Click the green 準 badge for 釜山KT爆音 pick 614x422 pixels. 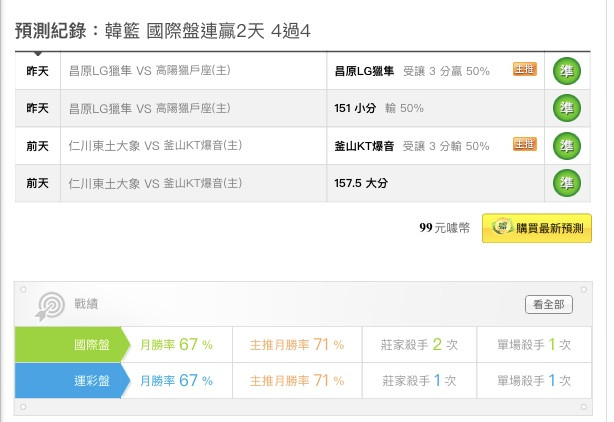[x=567, y=146]
